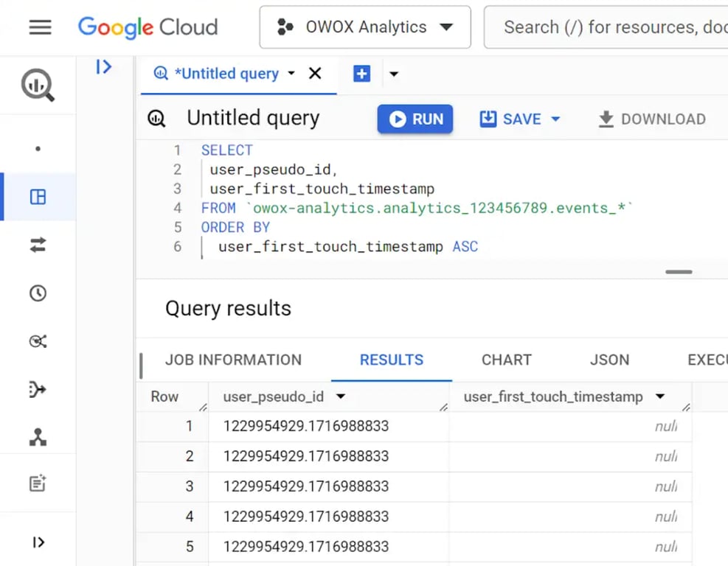Open Scheduled queries clock icon
Viewport: 728px width, 566px height.
38,293
